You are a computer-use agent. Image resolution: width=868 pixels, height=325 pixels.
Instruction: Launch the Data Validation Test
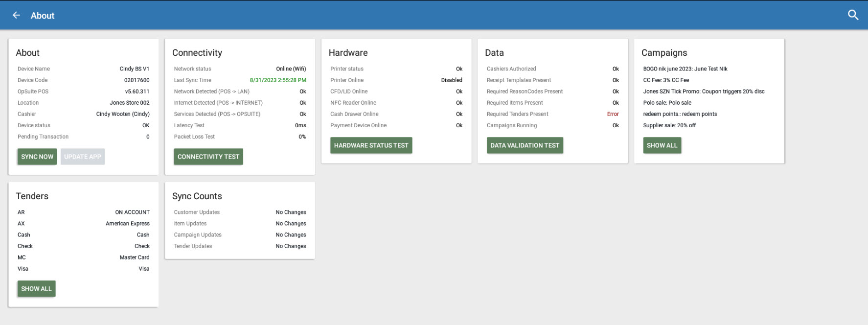pyautogui.click(x=525, y=145)
